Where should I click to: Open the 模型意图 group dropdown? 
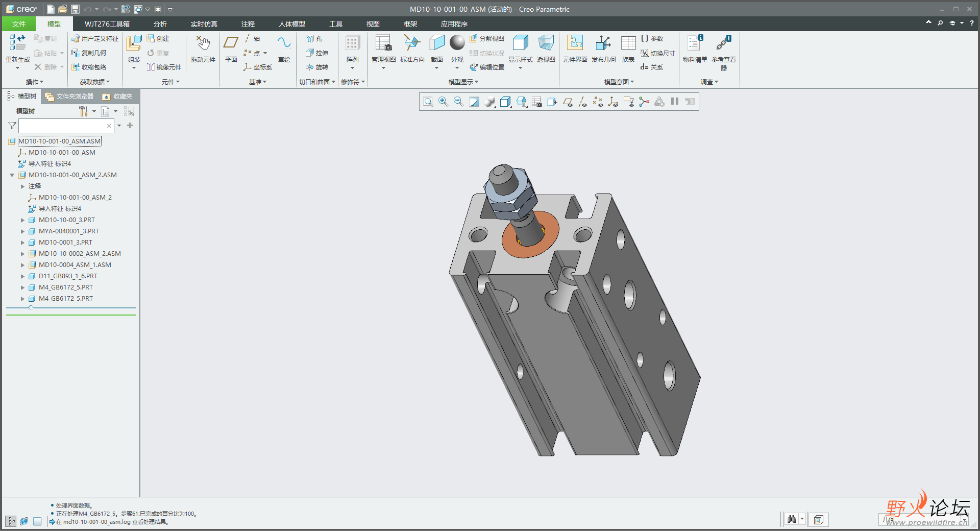click(x=619, y=82)
